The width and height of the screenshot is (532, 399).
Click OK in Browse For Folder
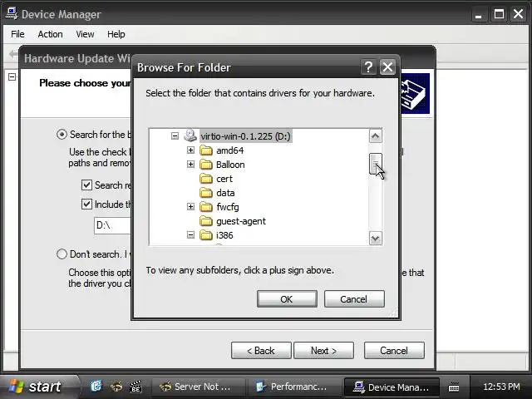(x=287, y=299)
